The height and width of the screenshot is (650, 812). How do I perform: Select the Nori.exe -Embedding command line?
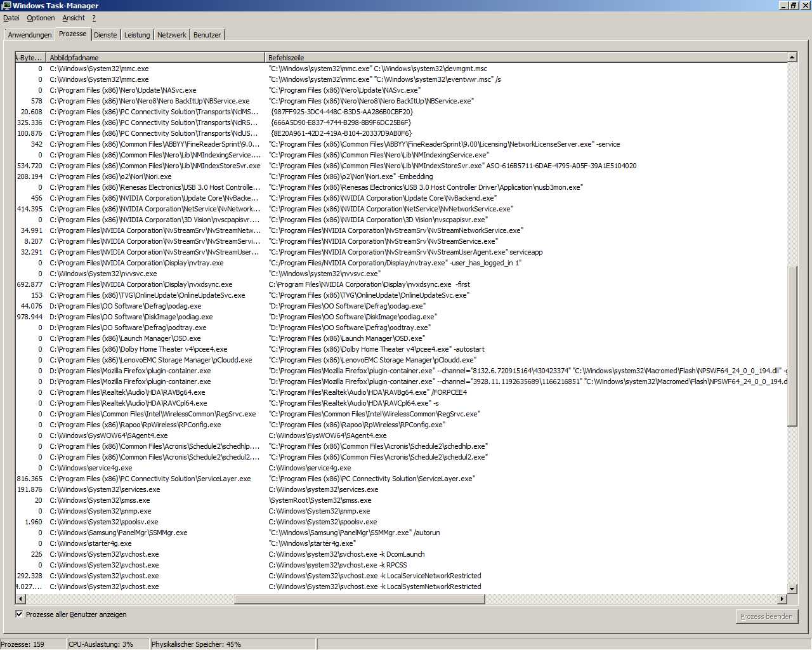pos(351,176)
